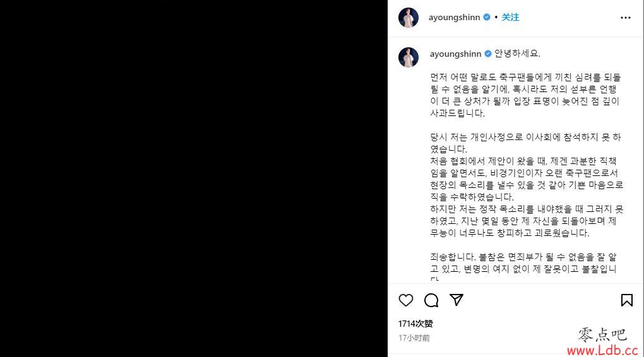
Task: Click the 안녕하세요 greeting text in the caption
Action: point(517,54)
